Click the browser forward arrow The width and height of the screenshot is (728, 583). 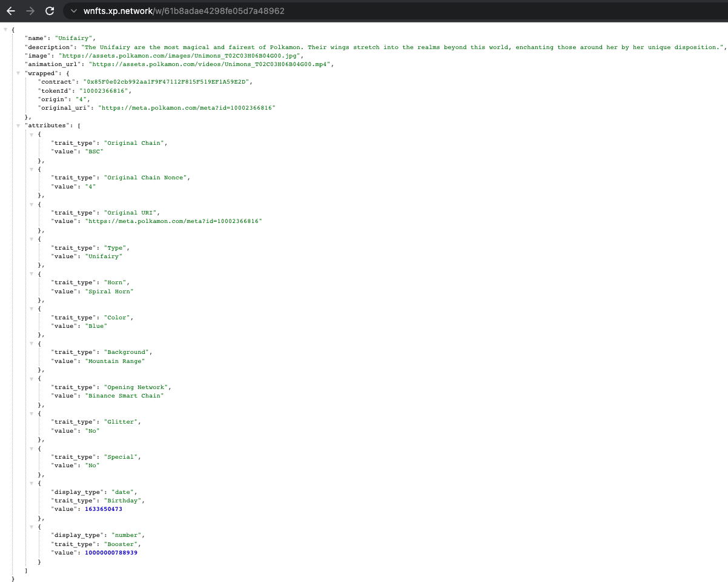[30, 11]
